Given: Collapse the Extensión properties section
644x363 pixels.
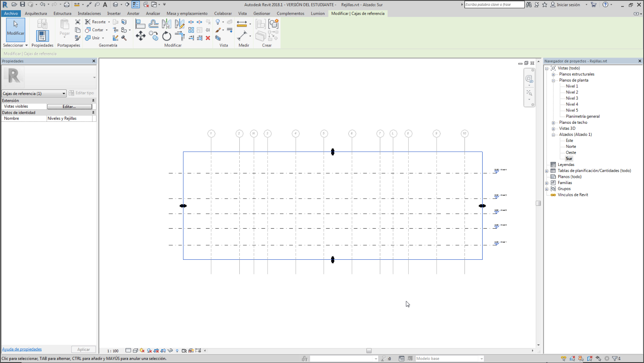Looking at the screenshot, I should coord(93,101).
